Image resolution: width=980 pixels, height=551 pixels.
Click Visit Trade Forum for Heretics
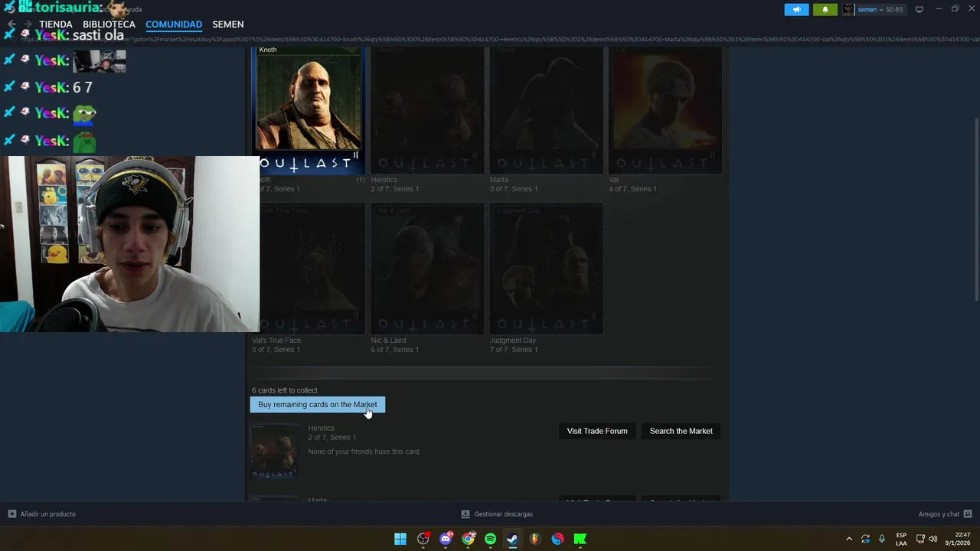pyautogui.click(x=597, y=431)
